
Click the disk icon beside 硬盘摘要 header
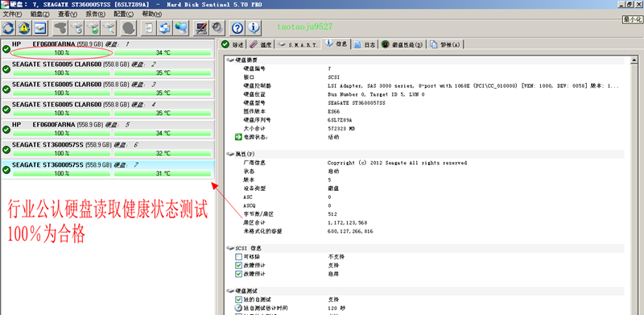pyautogui.click(x=230, y=60)
